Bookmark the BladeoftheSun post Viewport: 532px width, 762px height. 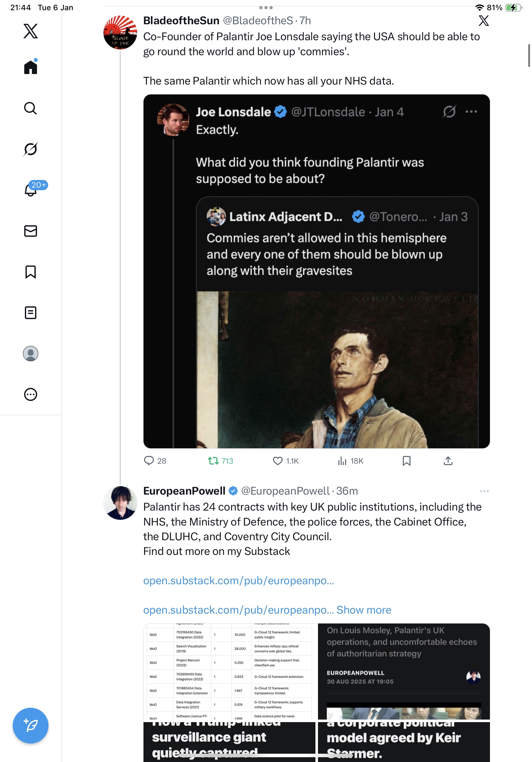(406, 461)
